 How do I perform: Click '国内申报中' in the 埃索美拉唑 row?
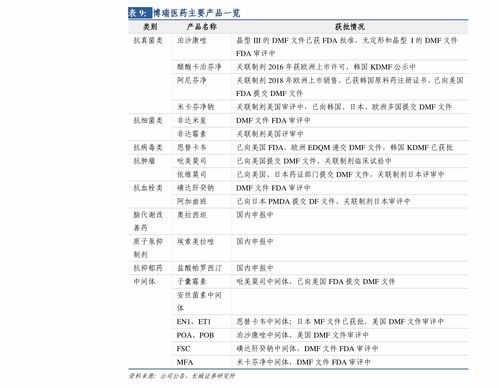255,242
